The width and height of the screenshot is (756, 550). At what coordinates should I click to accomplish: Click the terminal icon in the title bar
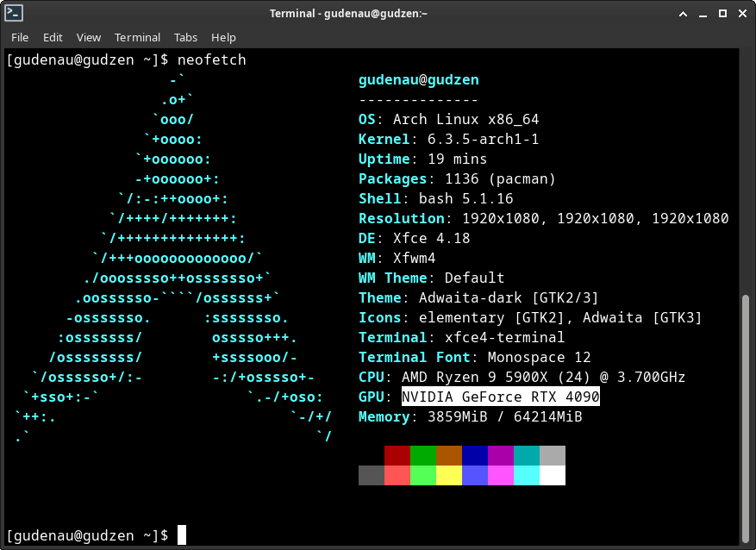[14, 13]
